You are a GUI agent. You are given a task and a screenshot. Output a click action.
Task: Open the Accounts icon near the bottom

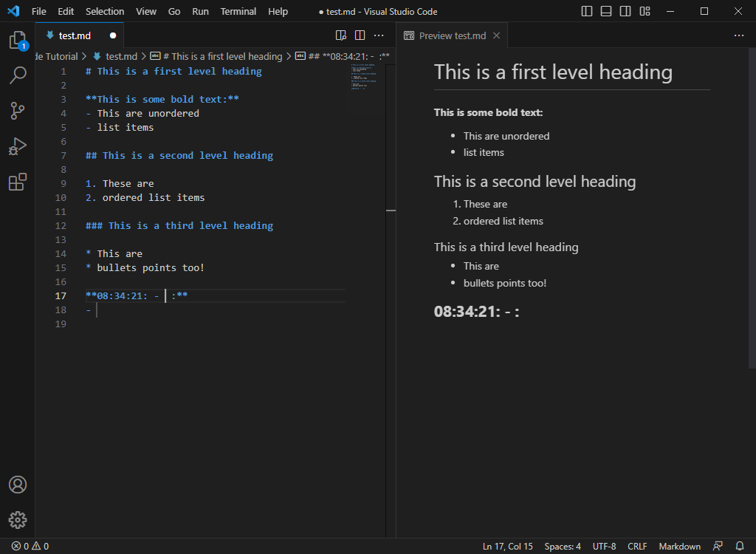(x=18, y=485)
